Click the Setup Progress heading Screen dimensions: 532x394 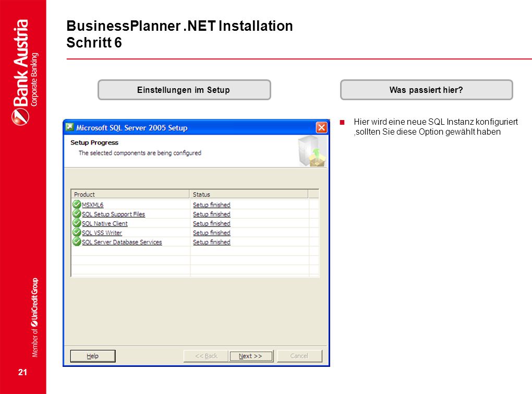click(x=94, y=142)
